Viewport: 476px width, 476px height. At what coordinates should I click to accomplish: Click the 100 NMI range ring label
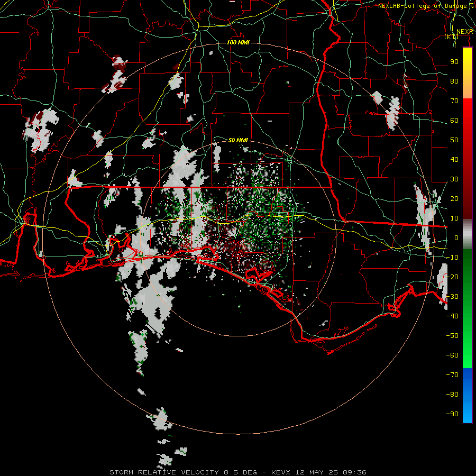[238, 42]
